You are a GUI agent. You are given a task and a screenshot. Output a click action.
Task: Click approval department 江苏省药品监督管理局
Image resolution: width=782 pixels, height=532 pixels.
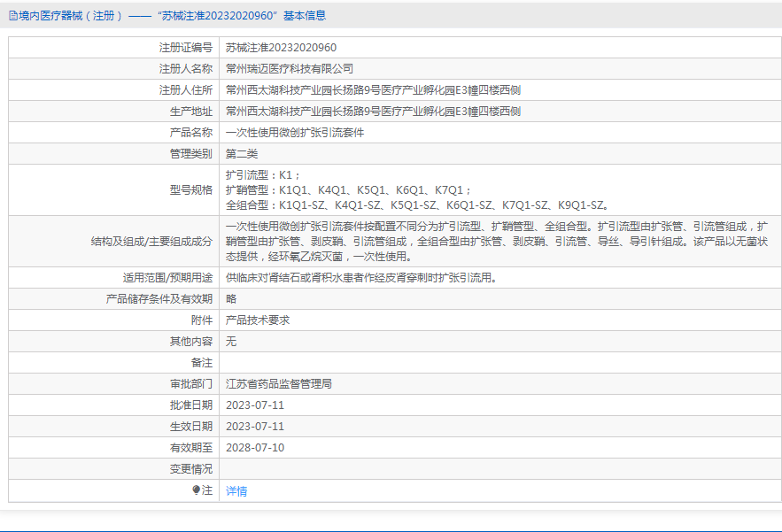279,384
